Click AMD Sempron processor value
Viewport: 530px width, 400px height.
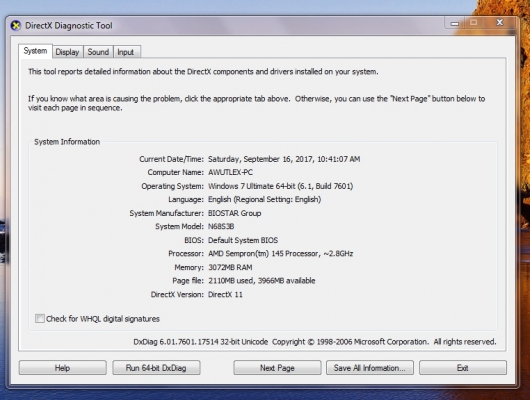(281, 254)
